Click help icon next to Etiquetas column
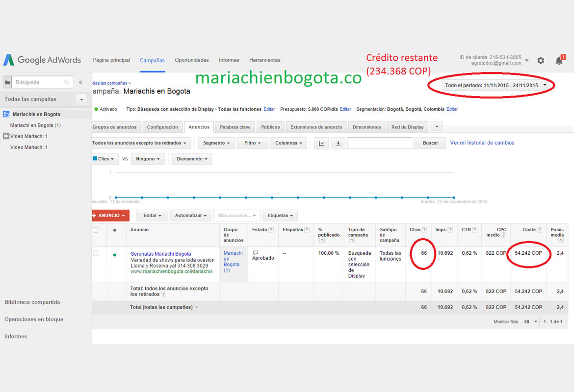Screen dimensions: 574x392 click(x=307, y=230)
